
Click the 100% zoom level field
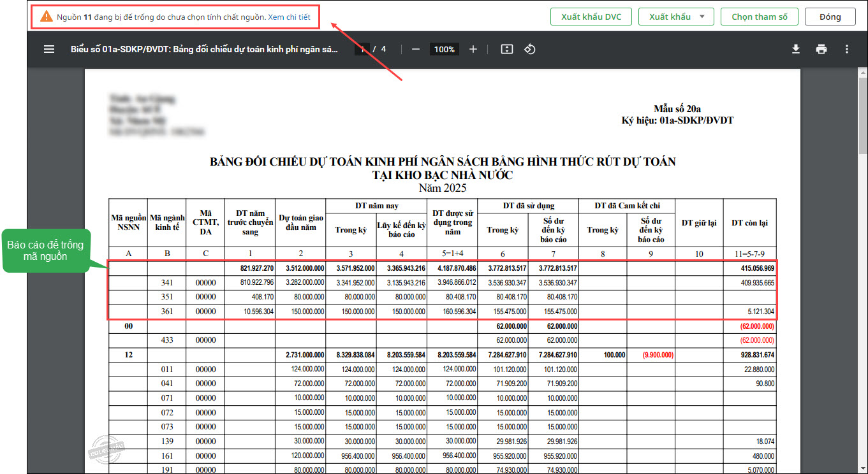click(445, 49)
